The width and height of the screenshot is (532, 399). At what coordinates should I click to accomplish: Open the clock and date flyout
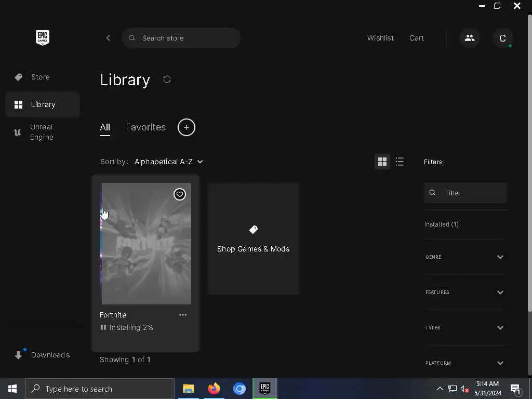point(487,389)
